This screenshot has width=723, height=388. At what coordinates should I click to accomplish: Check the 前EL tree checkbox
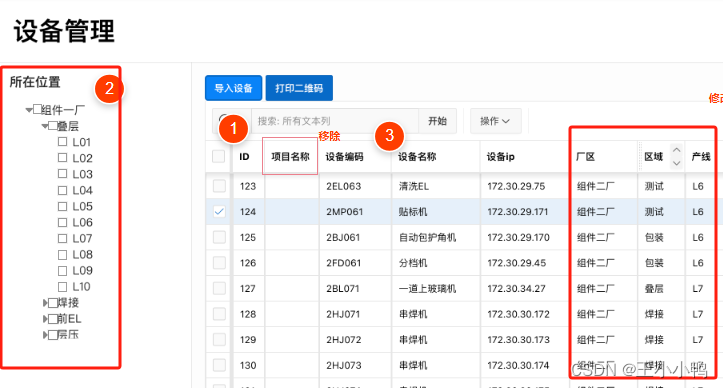pyautogui.click(x=53, y=319)
